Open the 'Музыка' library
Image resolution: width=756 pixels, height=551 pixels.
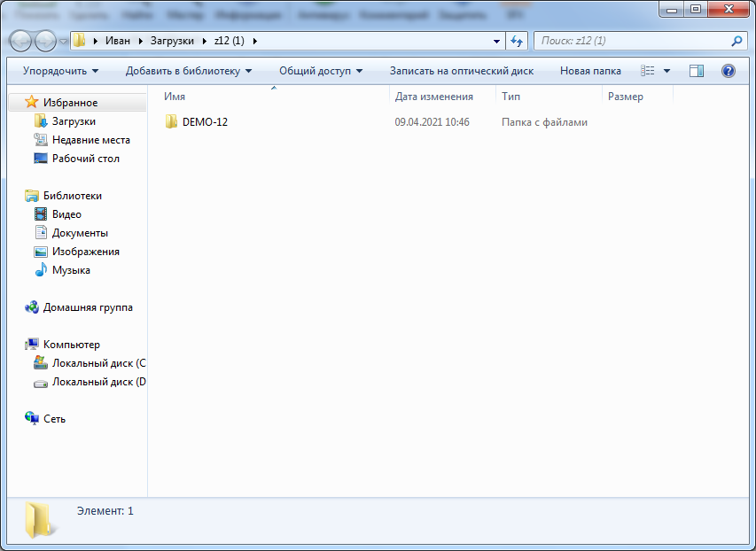point(71,270)
